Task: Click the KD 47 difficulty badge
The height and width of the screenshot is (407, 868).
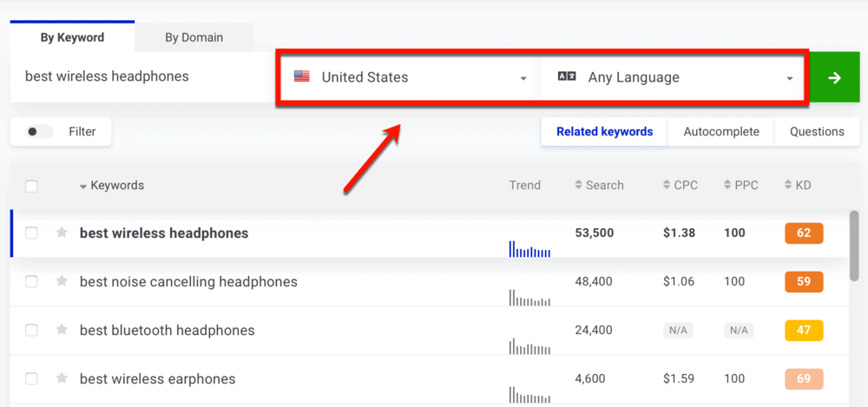Action: tap(804, 331)
